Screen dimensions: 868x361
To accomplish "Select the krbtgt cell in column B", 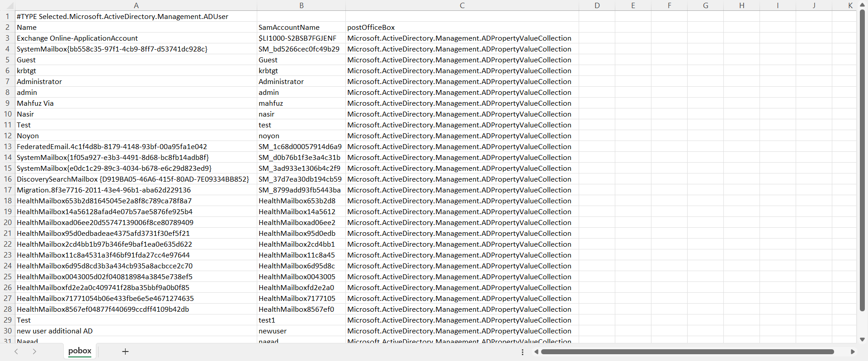I will point(301,70).
